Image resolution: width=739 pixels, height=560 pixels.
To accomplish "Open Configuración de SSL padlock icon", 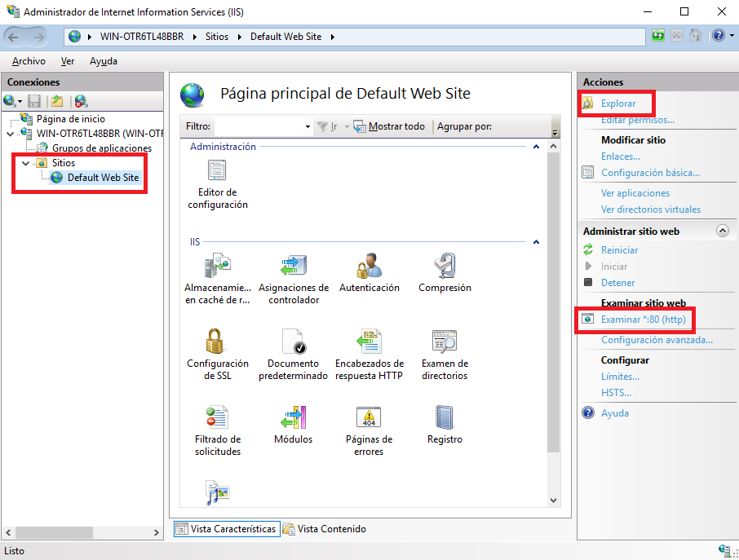I will coord(217,342).
